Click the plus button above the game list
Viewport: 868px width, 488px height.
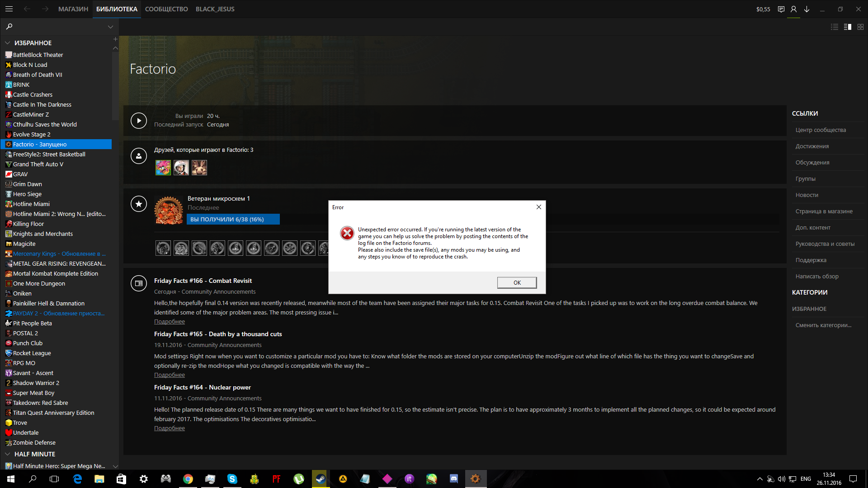(115, 39)
